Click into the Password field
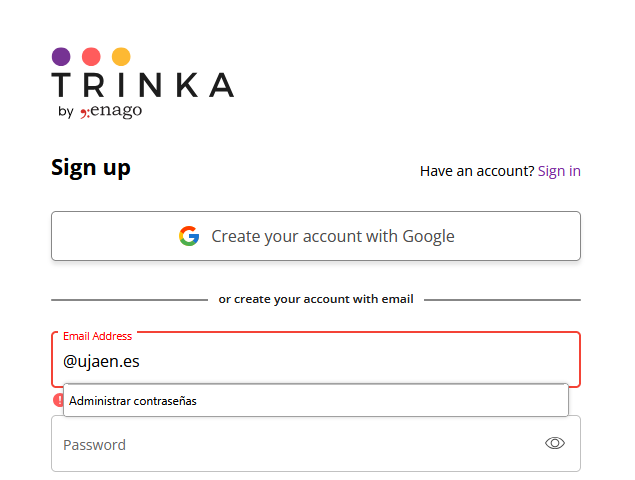The height and width of the screenshot is (480, 635). pos(316,444)
